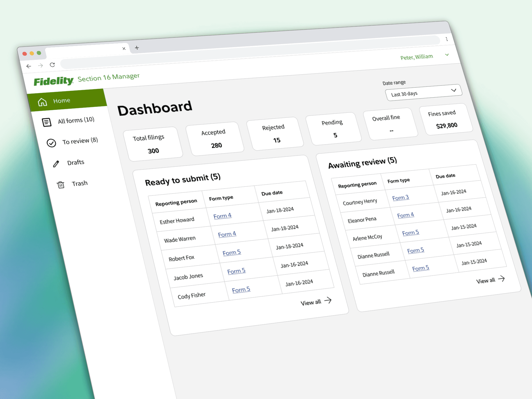Click the To review checkmark circle icon
This screenshot has height=399, width=532.
tap(51, 143)
